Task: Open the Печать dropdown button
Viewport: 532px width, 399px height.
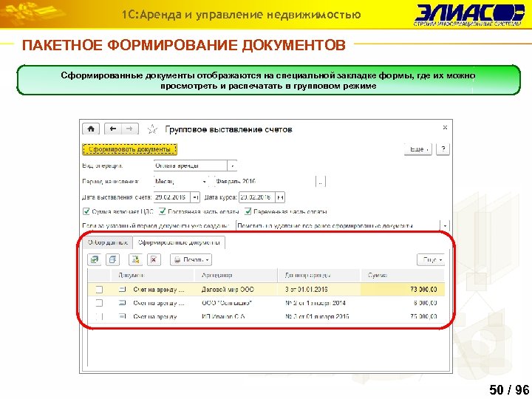Action: click(191, 260)
